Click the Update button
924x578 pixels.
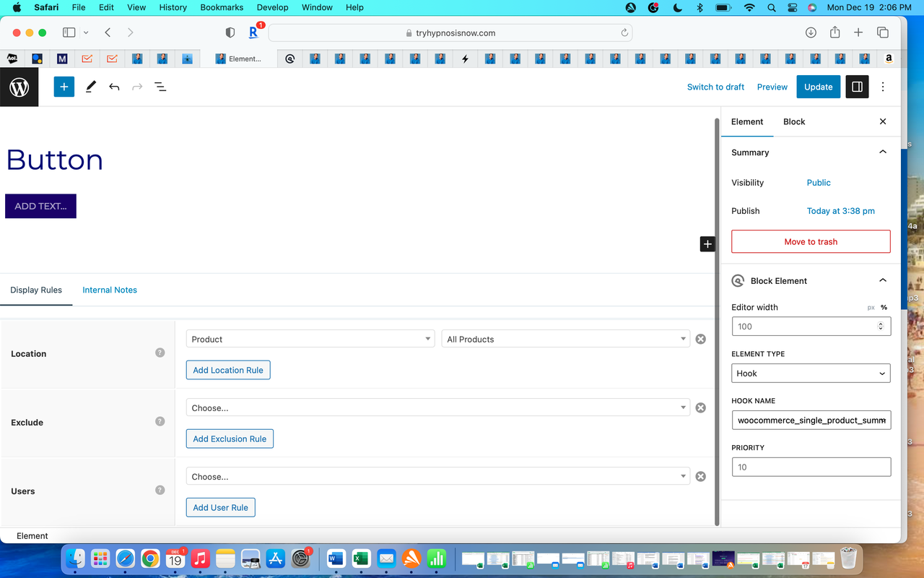pyautogui.click(x=818, y=87)
